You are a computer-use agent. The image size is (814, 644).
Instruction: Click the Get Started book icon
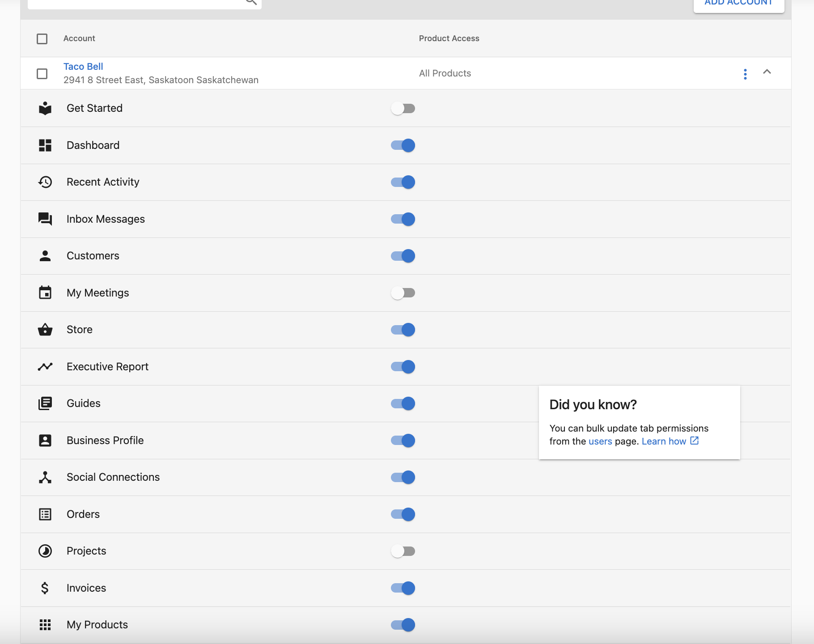45,108
